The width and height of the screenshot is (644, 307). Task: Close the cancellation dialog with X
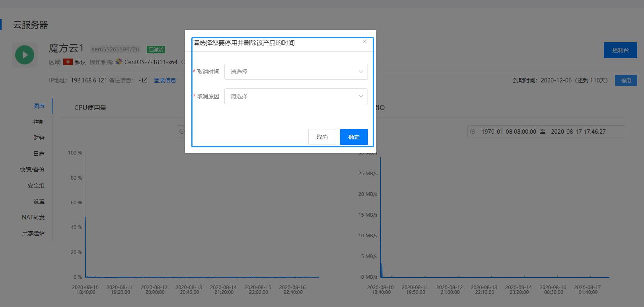[x=364, y=41]
